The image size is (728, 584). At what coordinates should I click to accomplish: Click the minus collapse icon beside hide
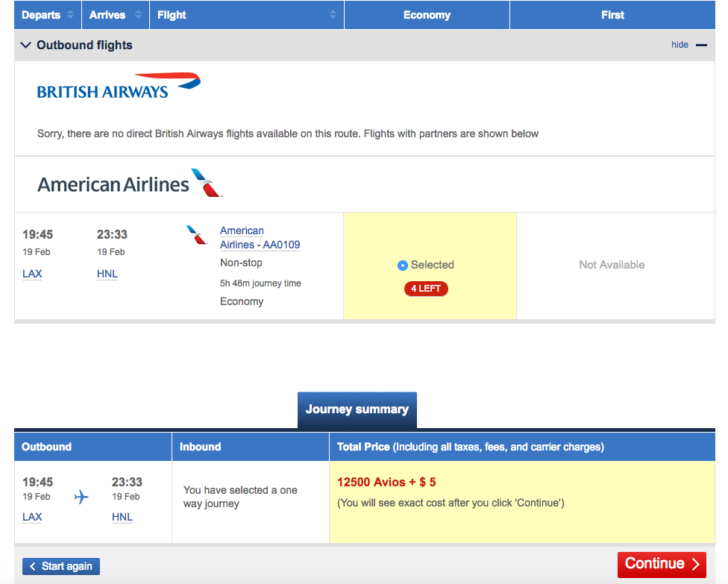702,45
